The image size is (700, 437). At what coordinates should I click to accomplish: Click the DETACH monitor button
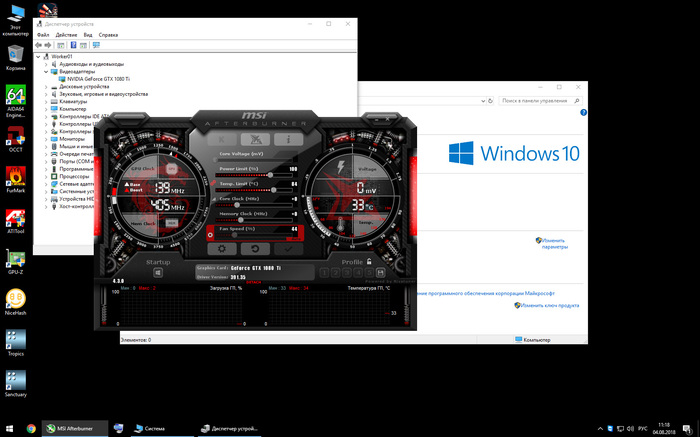(x=255, y=283)
